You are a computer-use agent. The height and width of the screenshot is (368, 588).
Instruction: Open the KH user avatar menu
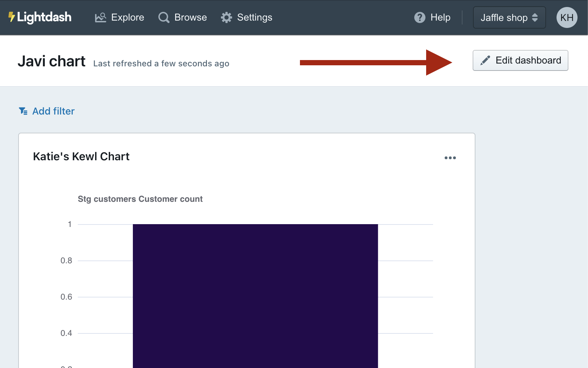tap(567, 17)
